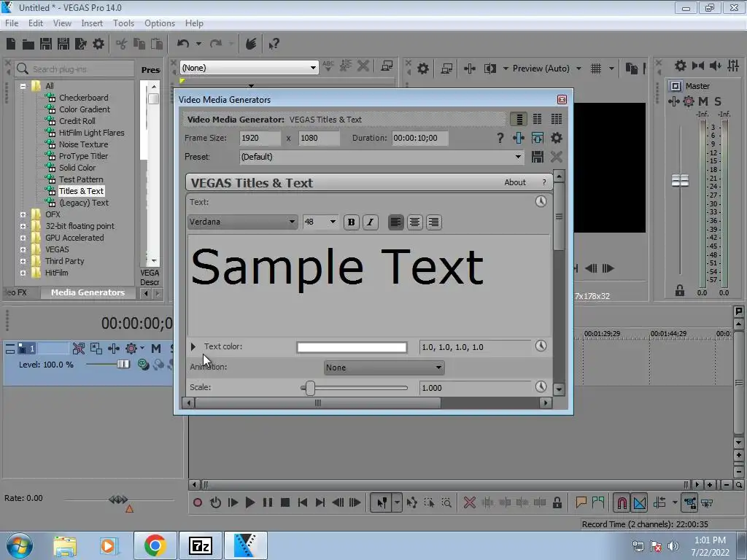The height and width of the screenshot is (560, 747).
Task: Click the What's This help icon
Action: (274, 44)
